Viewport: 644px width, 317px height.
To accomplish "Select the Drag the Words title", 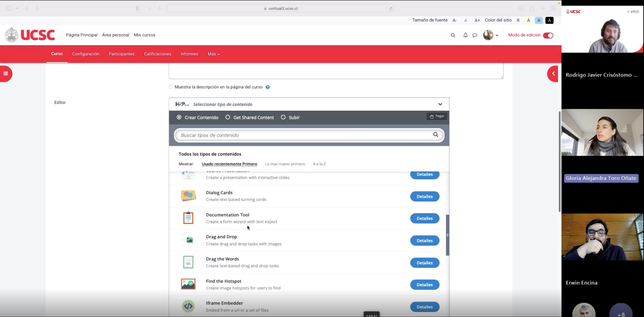I will (x=222, y=259).
